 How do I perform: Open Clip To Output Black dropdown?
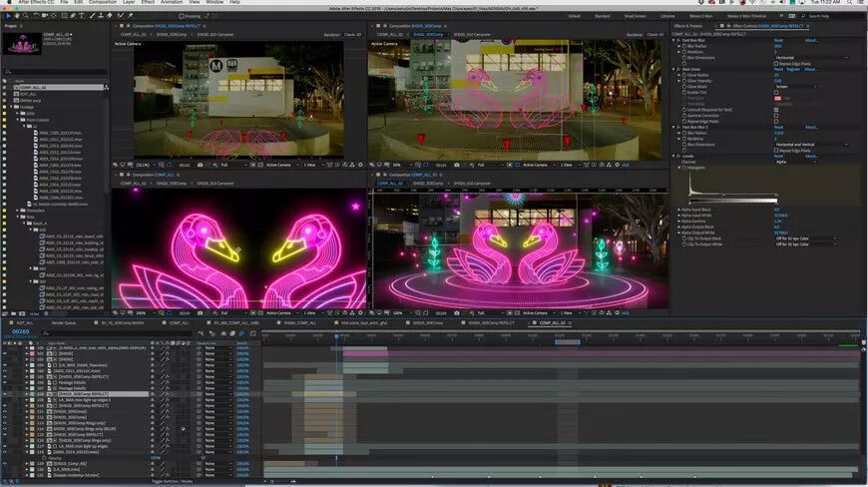click(x=805, y=239)
